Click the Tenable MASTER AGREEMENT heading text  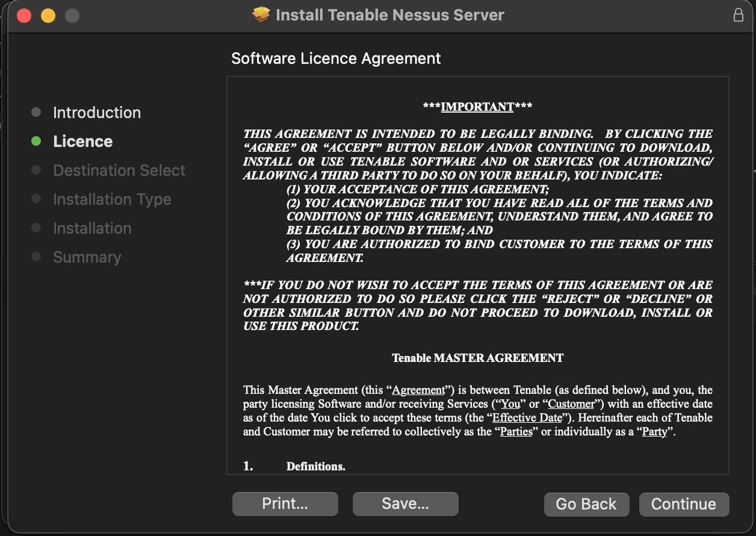pos(477,358)
